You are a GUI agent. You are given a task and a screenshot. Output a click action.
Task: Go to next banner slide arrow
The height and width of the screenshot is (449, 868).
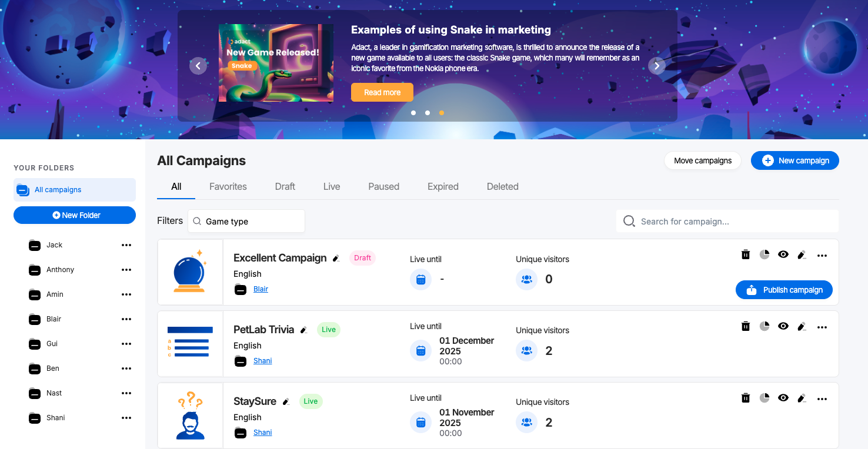pos(657,66)
